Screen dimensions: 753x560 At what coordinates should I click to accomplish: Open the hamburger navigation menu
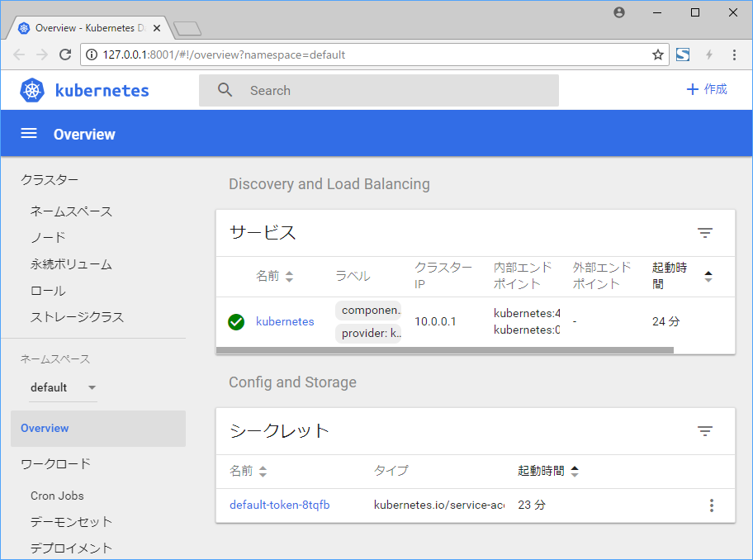[29, 134]
